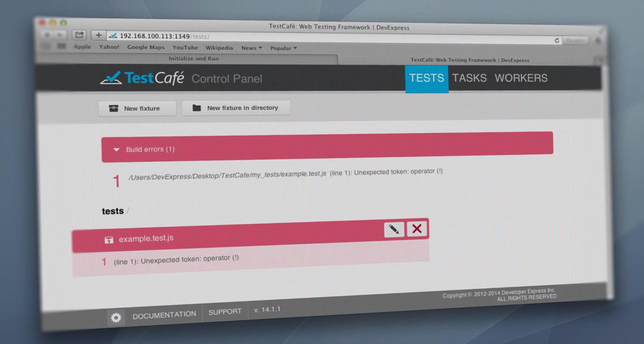The width and height of the screenshot is (644, 344).
Task: Open the Wikipedia bookmark
Action: click(219, 48)
